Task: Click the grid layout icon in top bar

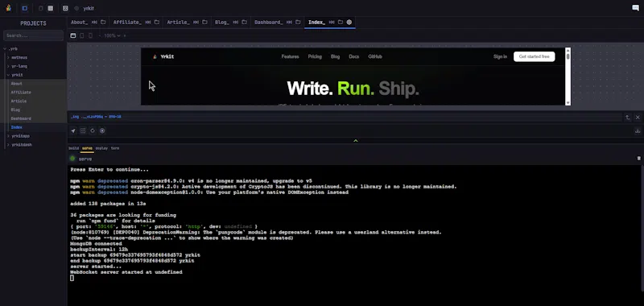Action: pos(51,8)
